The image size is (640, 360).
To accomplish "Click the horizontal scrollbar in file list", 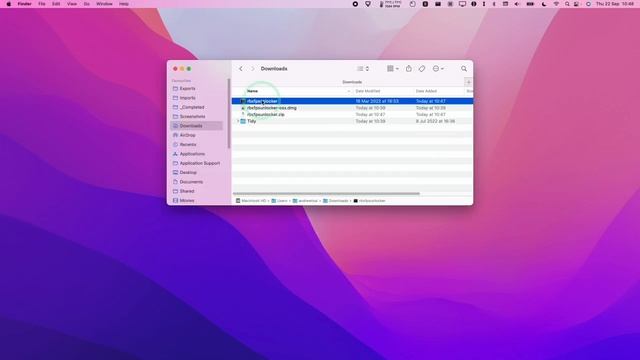I will coord(327,194).
